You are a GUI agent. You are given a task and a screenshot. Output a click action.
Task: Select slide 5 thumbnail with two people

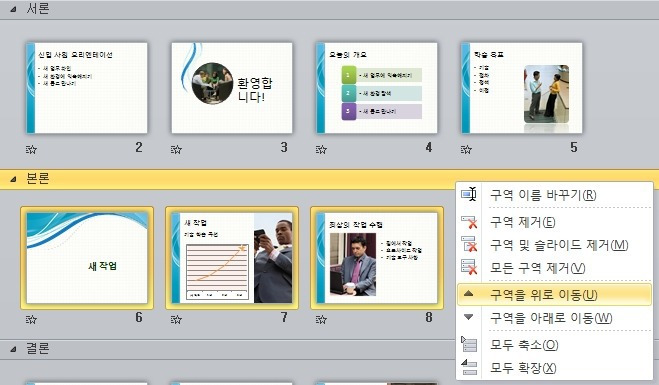522,88
